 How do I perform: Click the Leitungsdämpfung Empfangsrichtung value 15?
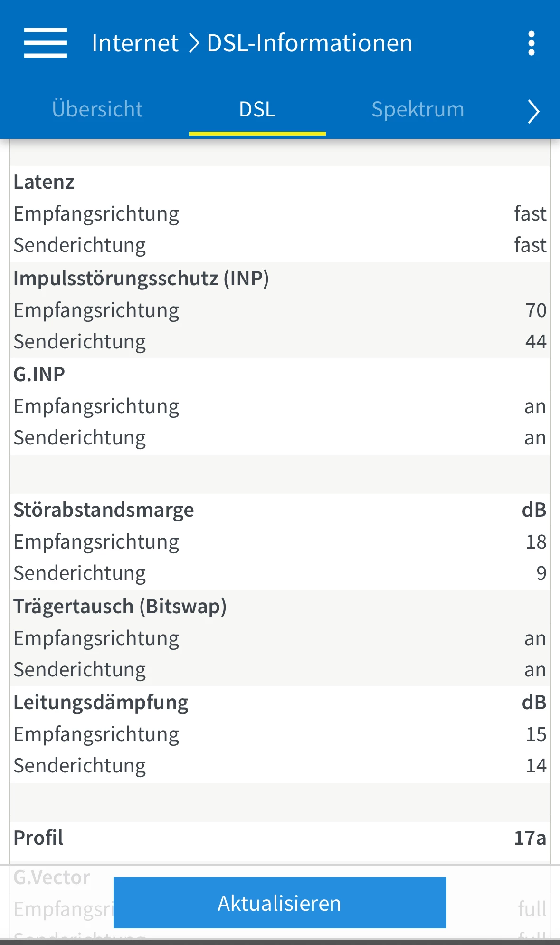[x=536, y=734]
